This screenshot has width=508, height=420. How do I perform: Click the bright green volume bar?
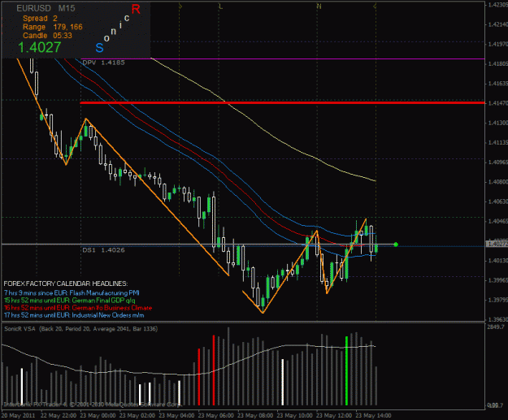(x=346, y=370)
